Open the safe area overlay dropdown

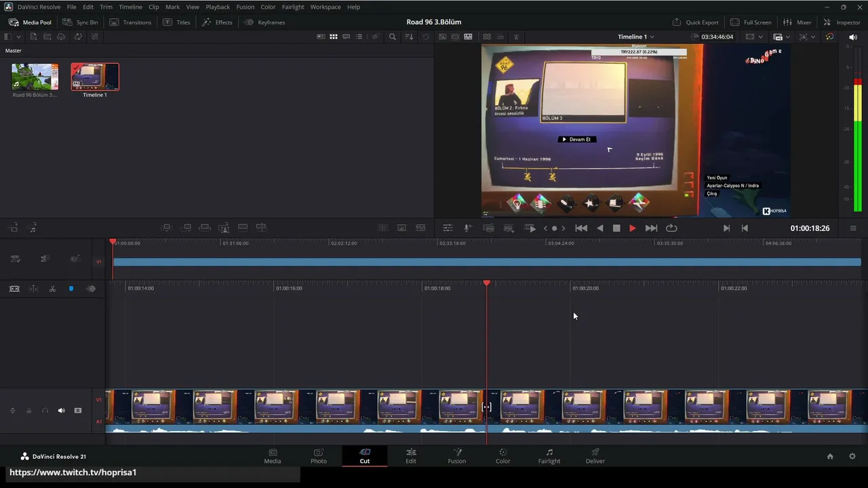(753, 37)
